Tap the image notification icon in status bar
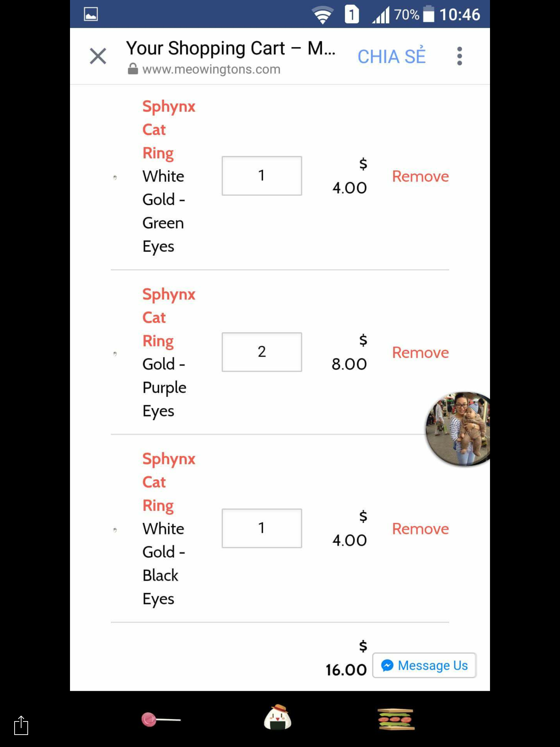 [91, 14]
